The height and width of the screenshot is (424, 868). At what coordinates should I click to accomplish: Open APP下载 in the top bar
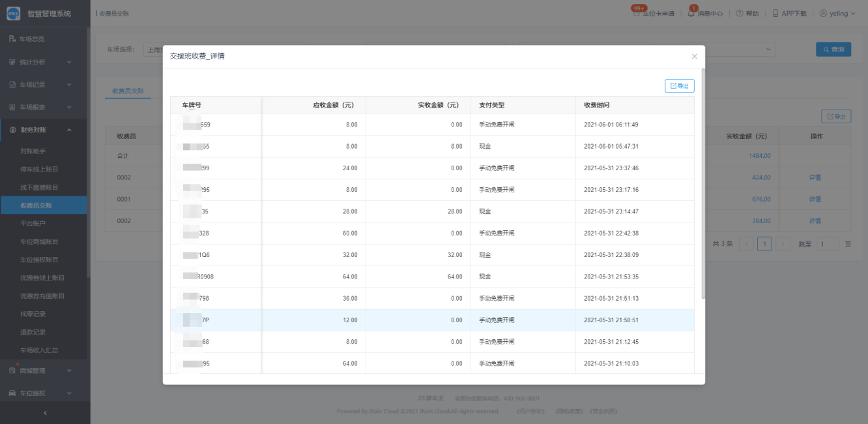pyautogui.click(x=789, y=13)
